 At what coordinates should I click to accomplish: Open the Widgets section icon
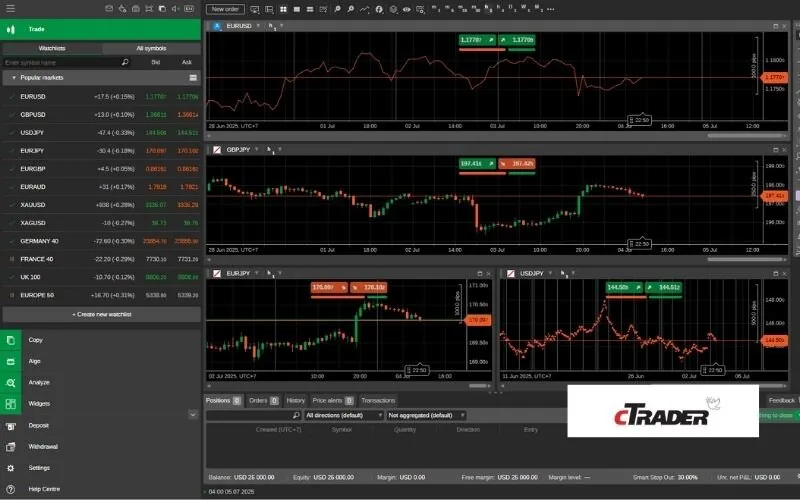click(x=10, y=404)
